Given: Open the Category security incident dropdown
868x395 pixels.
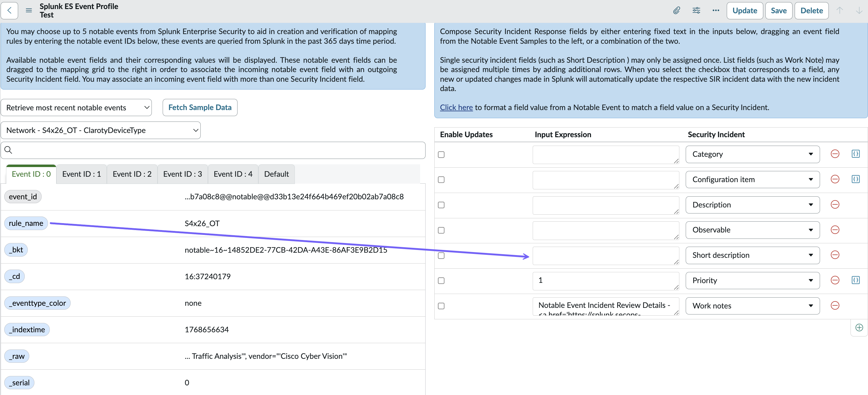Looking at the screenshot, I should click(752, 154).
